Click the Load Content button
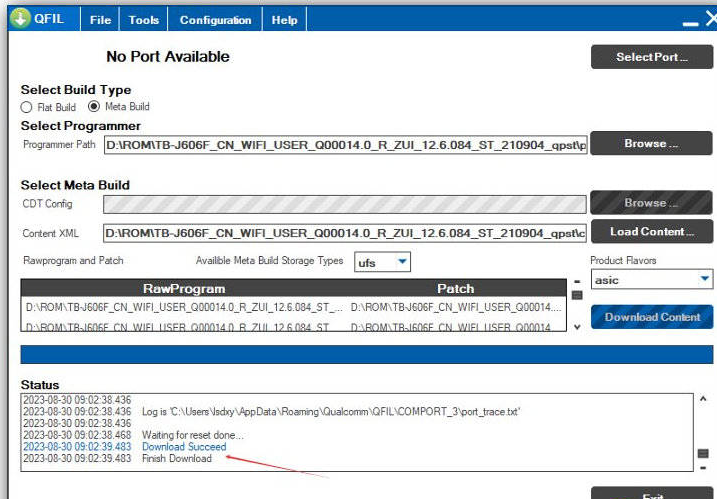 (x=652, y=231)
